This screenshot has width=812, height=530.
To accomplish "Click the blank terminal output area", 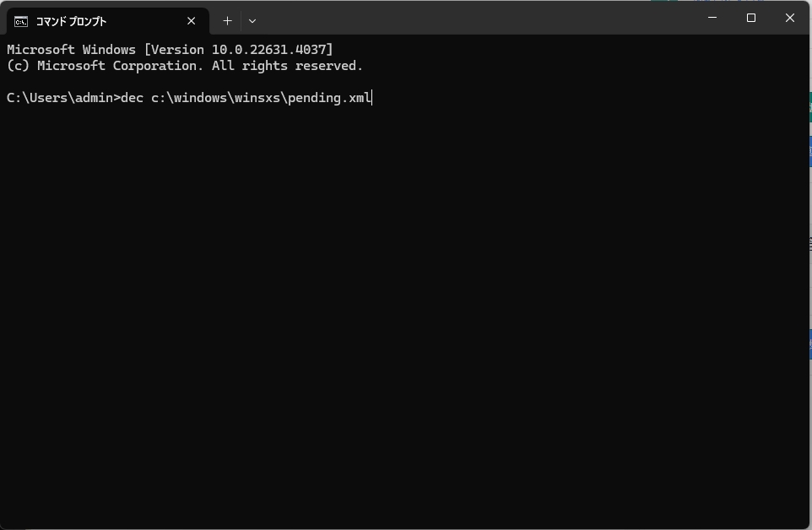I will [x=405, y=321].
